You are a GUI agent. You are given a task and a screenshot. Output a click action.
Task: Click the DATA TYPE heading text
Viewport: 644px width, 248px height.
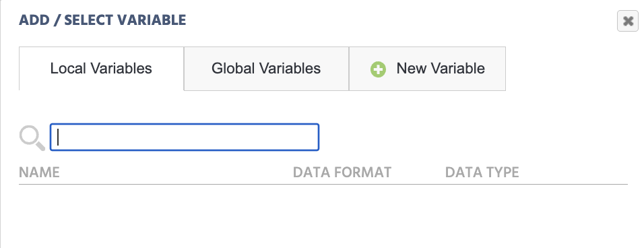tap(482, 173)
